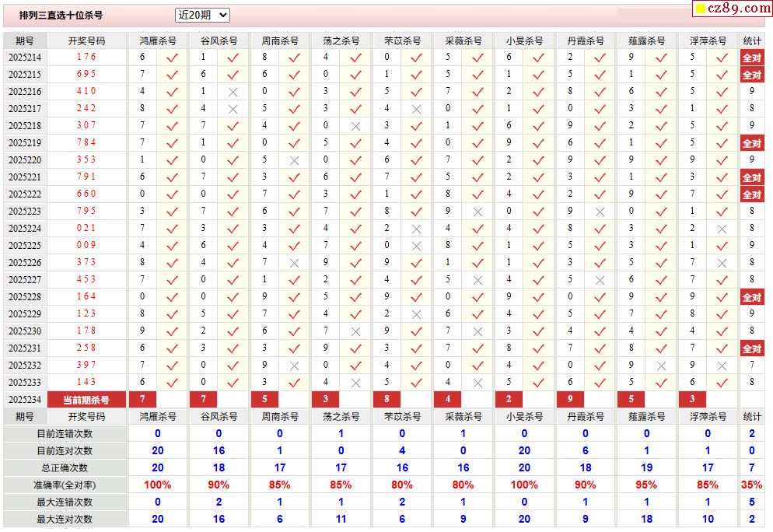773x532 pixels.
Task: Click the 采薇 cross mark in row 2025223
Action: point(477,212)
